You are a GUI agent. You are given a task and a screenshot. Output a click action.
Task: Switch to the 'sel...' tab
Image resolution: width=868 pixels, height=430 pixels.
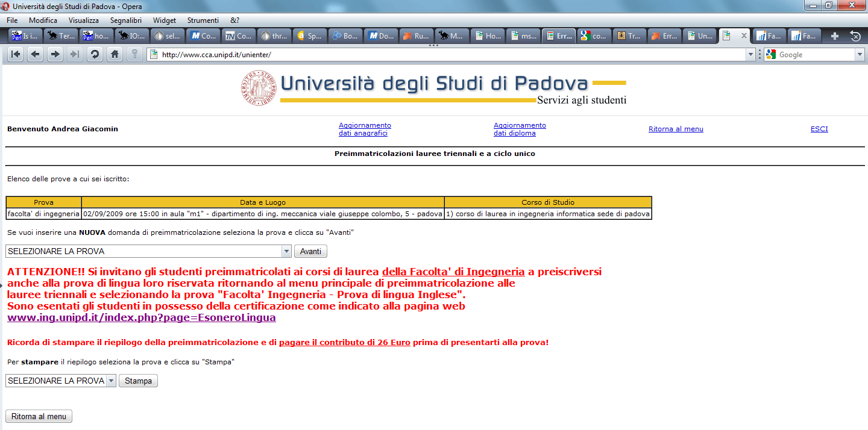168,36
